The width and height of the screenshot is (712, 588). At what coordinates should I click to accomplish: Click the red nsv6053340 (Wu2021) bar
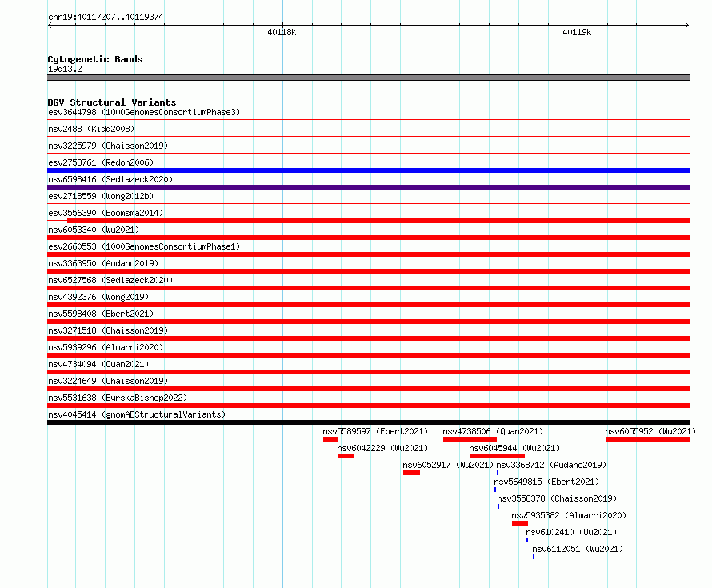pos(368,238)
